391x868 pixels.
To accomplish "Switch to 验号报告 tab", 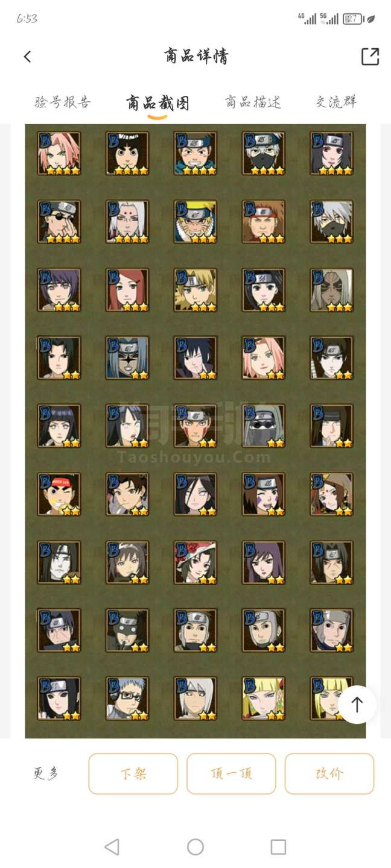I will [x=62, y=102].
